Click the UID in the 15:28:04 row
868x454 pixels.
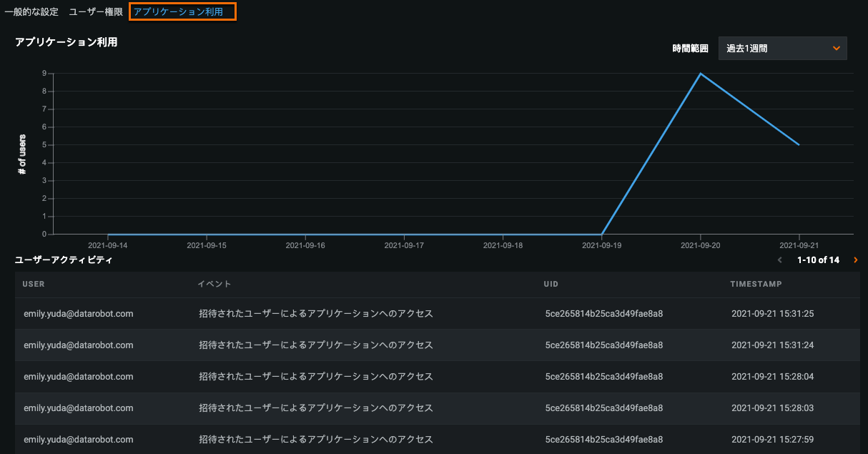(x=603, y=377)
